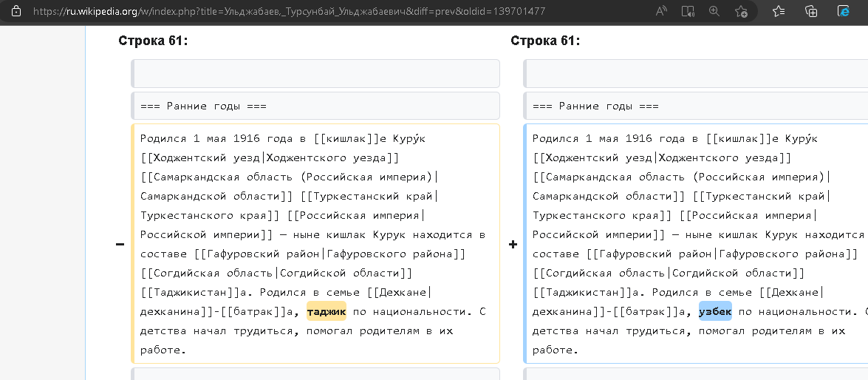Click the plus marker of the added paragraph
Viewport: 868px width, 380px height.
[513, 244]
